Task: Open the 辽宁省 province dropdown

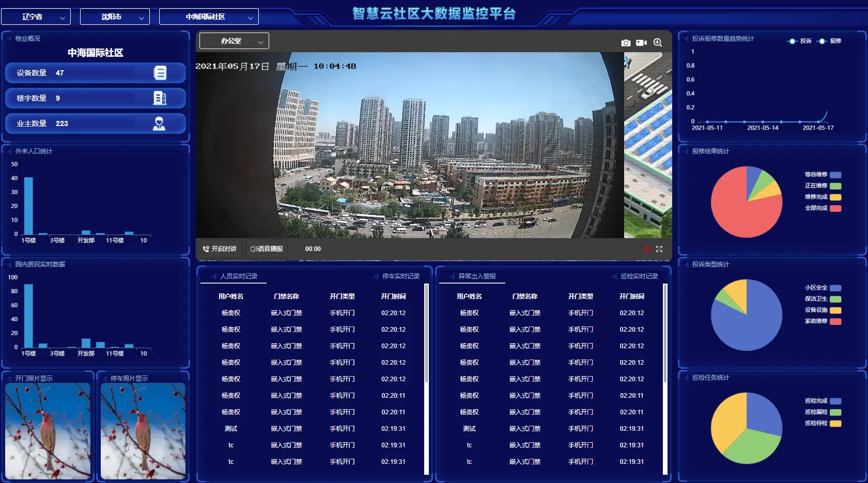Action: click(x=36, y=17)
